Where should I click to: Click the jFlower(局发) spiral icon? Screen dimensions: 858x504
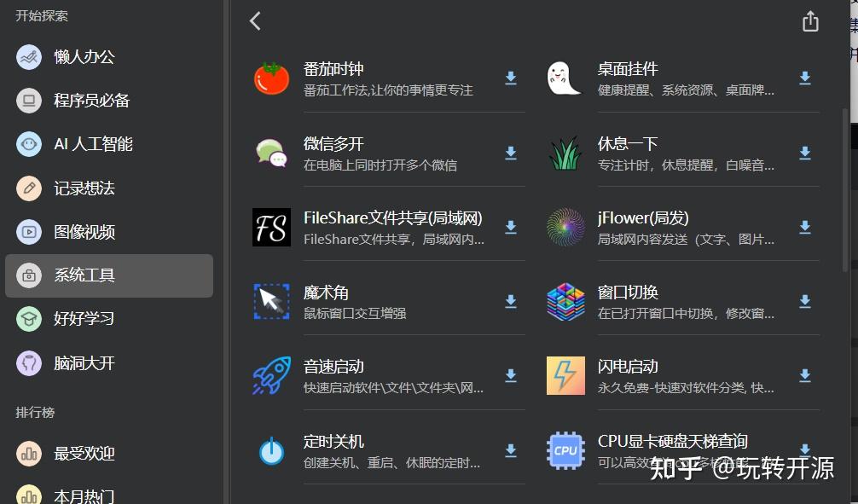tap(565, 227)
